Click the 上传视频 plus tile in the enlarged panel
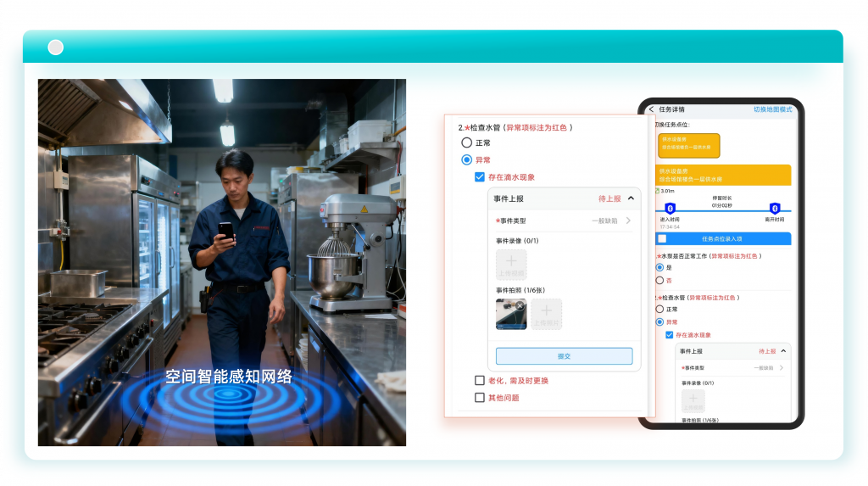Screen dimensions: 868x486 pyautogui.click(x=511, y=265)
